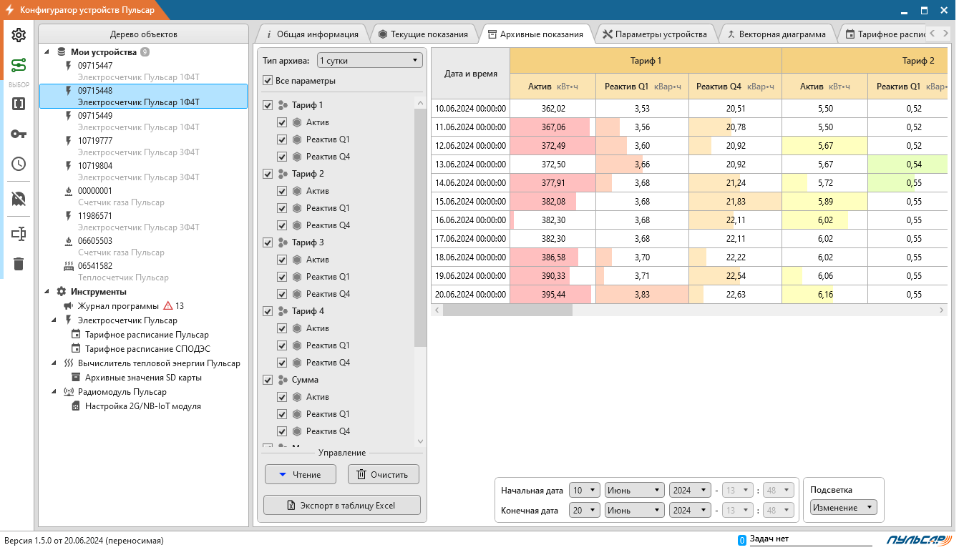Click the brackets icon in left sidebar

19,104
